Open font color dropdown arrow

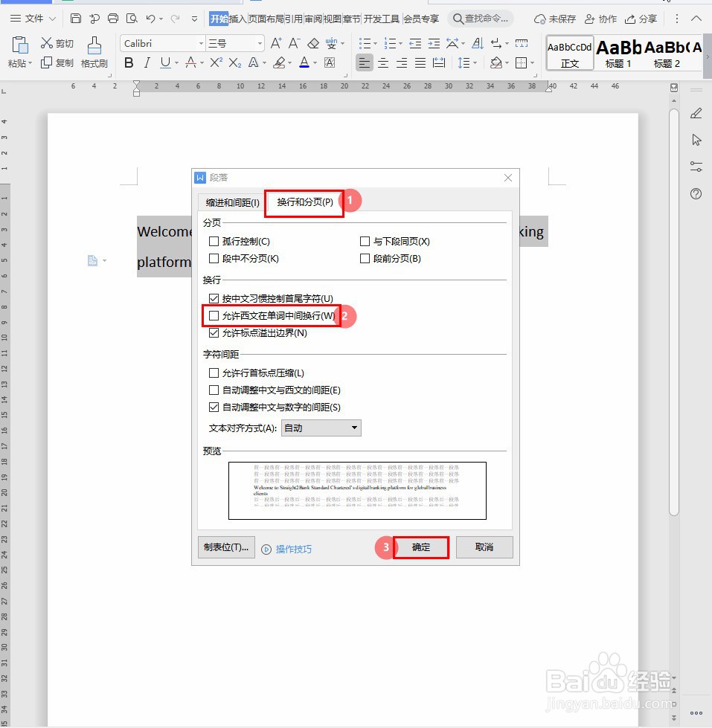coord(315,63)
